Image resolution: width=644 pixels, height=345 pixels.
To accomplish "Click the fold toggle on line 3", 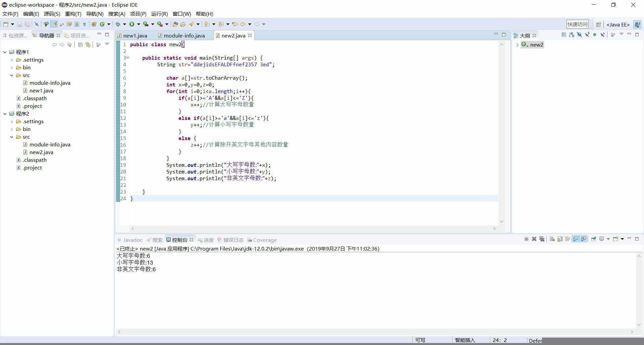I will click(x=127, y=58).
